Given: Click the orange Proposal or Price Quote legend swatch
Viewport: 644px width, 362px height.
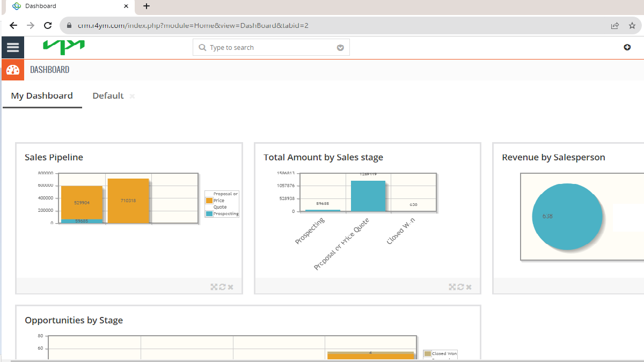Looking at the screenshot, I should 209,201.
